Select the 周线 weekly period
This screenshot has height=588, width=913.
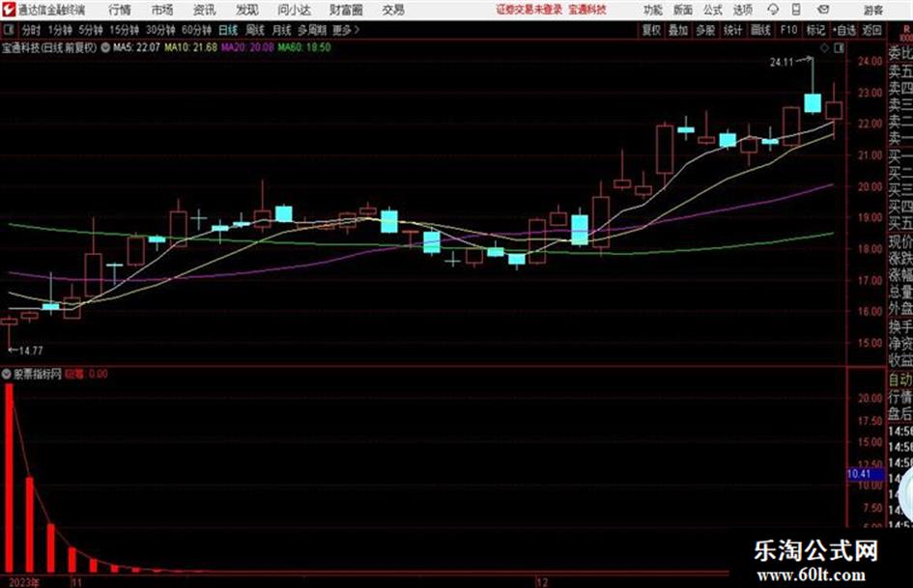(x=254, y=30)
